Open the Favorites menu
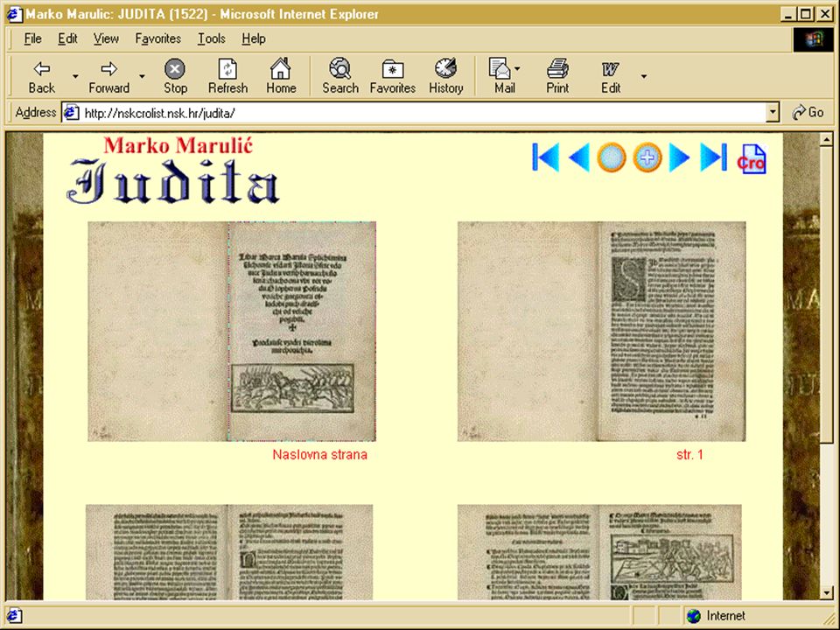 click(x=158, y=38)
